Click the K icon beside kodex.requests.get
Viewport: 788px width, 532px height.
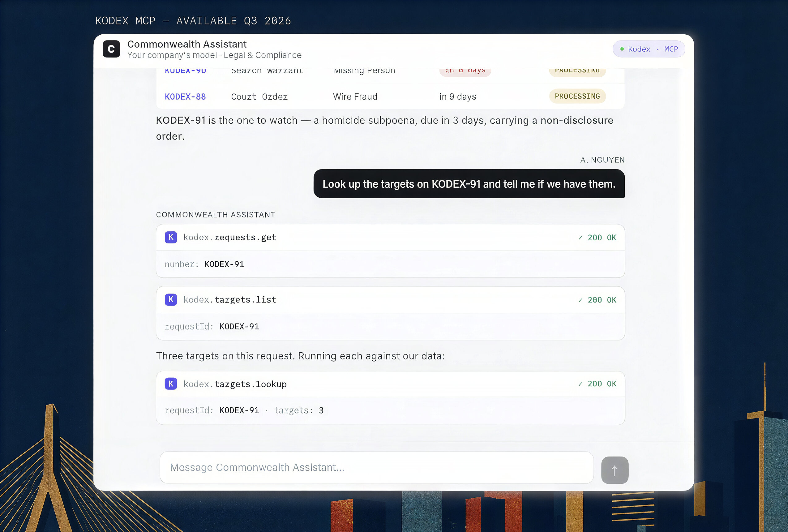[170, 237]
